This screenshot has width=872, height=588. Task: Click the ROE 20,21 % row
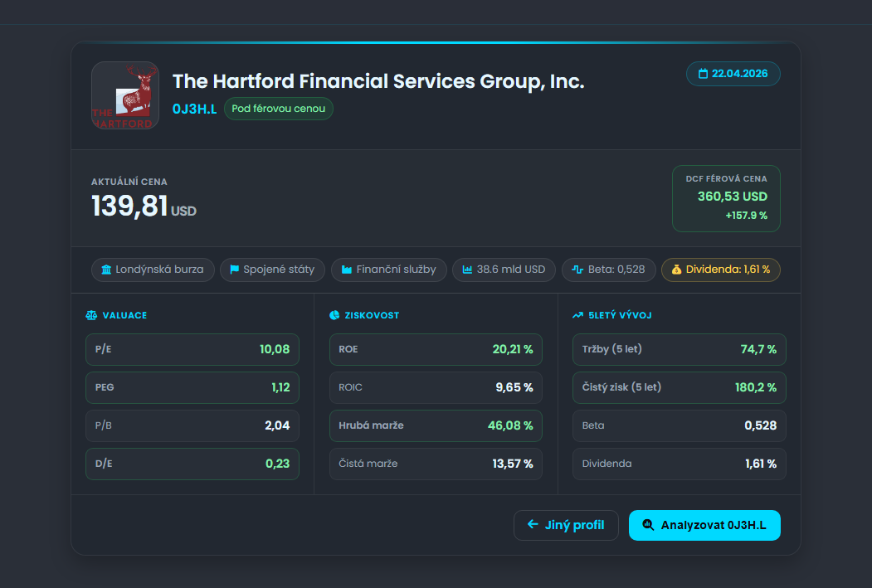point(436,350)
